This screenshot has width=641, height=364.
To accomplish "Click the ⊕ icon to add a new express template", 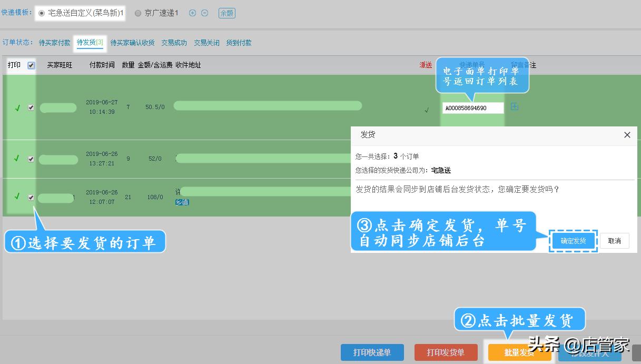I will 192,13.
